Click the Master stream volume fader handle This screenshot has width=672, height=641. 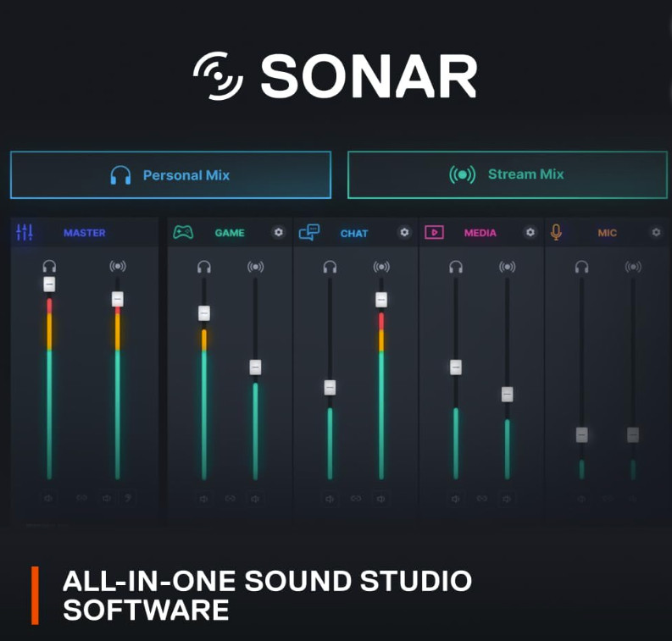(118, 299)
